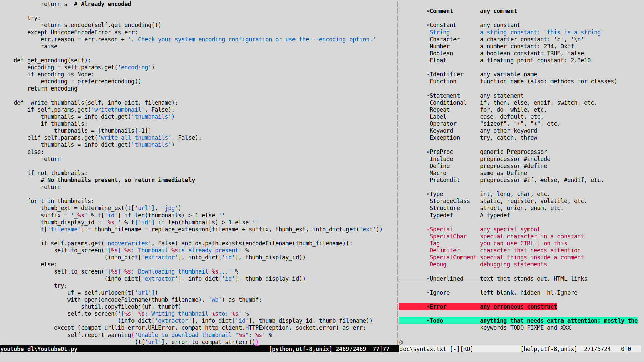The image size is (644, 362).
Task: Click the 'Debug' group name
Action: pos(438,264)
